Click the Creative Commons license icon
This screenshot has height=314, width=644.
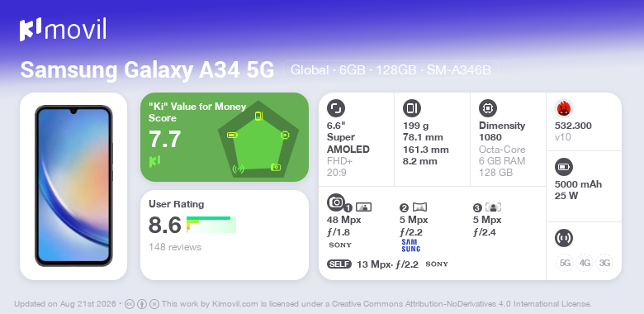click(129, 304)
